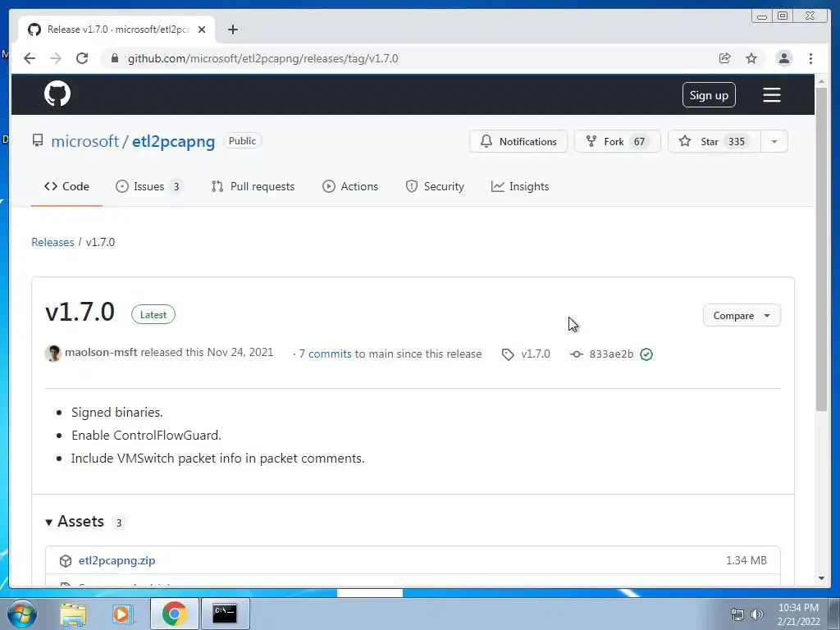View site security lock info
The image size is (840, 630).
[114, 58]
